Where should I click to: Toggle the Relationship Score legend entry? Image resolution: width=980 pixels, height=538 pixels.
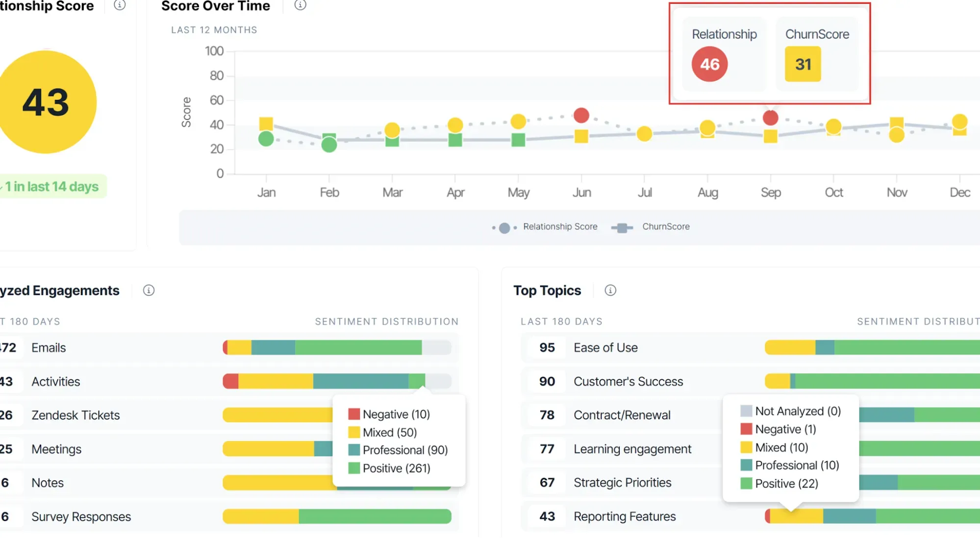tap(545, 227)
